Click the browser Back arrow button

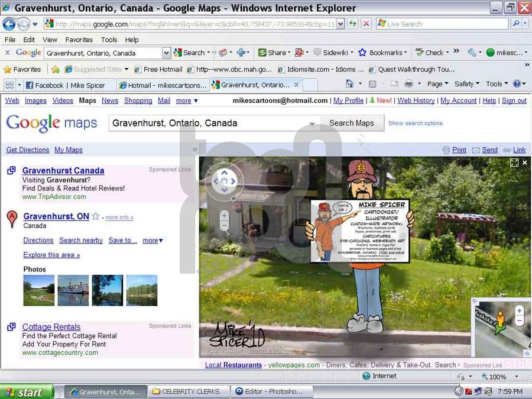click(9, 24)
